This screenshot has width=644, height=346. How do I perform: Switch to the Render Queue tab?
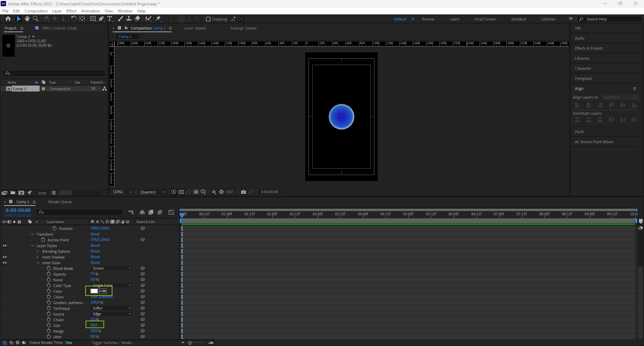(60, 202)
